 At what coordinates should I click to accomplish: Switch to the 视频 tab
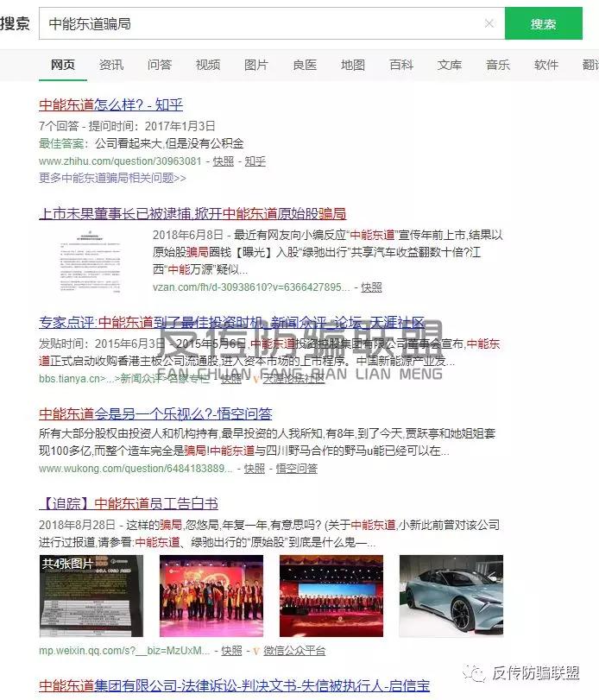(208, 66)
